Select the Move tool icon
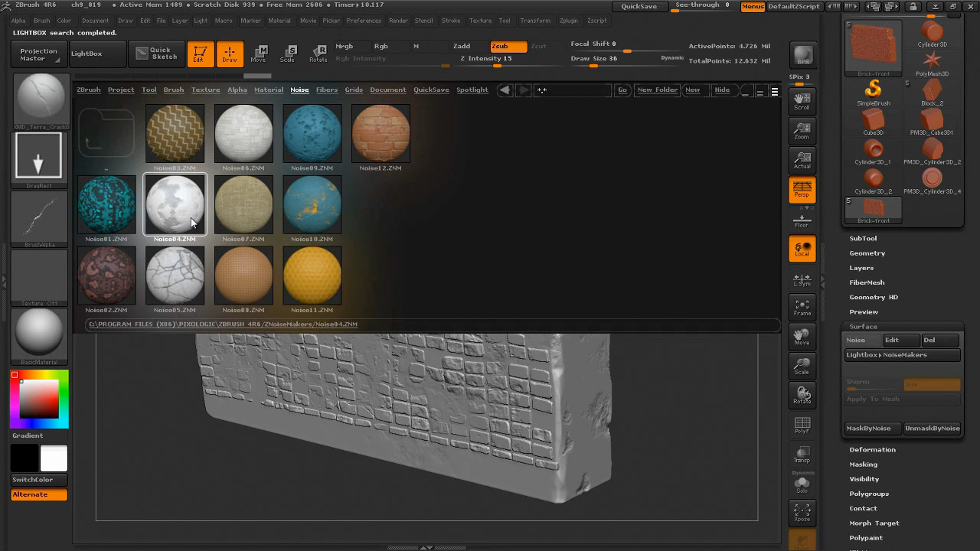The width and height of the screenshot is (980, 551). click(259, 54)
